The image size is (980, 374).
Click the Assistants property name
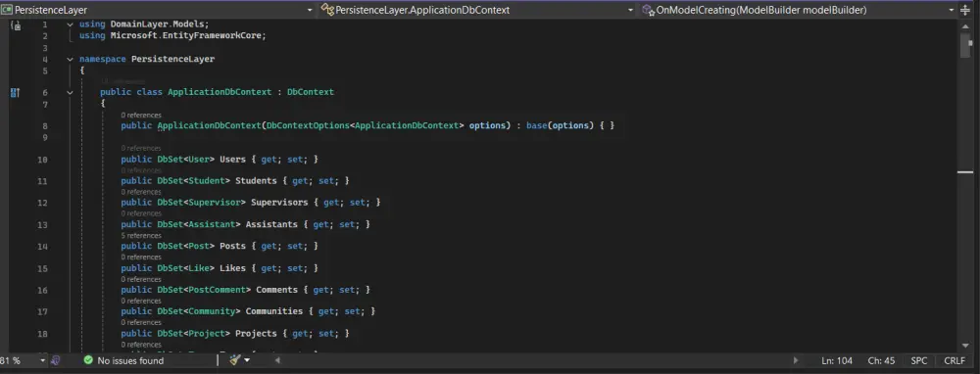(271, 224)
